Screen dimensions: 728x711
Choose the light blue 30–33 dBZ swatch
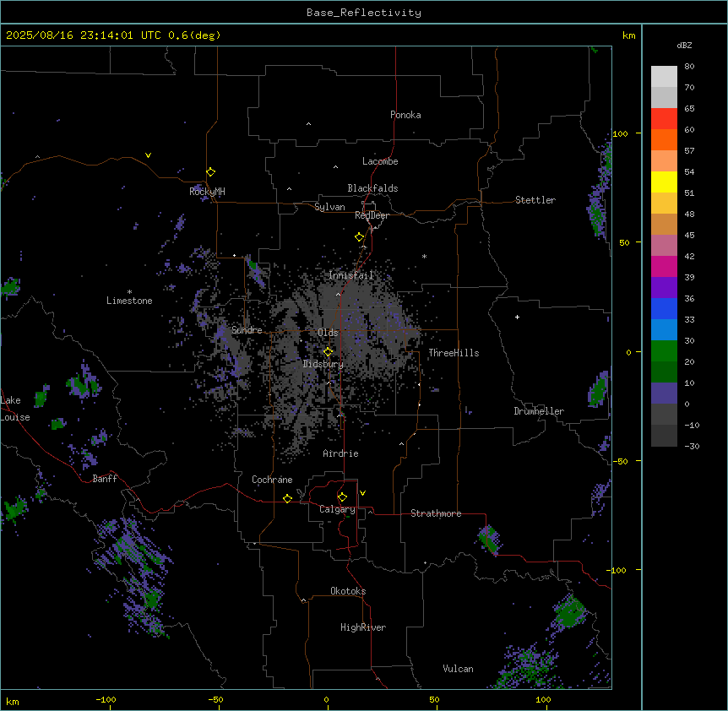tap(664, 330)
